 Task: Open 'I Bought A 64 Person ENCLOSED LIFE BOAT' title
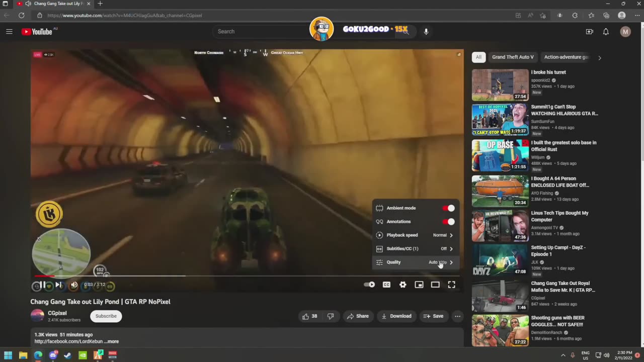tap(560, 182)
